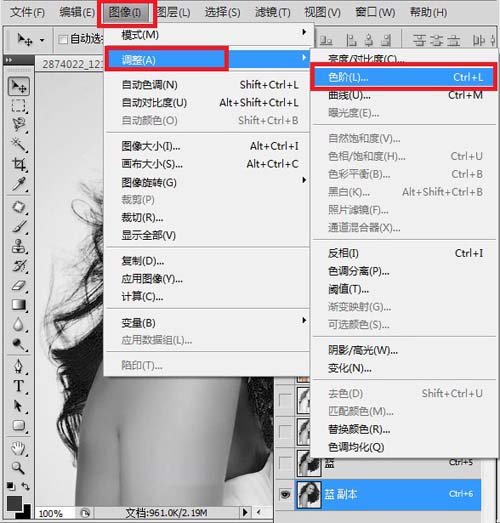Select the Brush tool
The image size is (500, 523).
pyautogui.click(x=19, y=226)
